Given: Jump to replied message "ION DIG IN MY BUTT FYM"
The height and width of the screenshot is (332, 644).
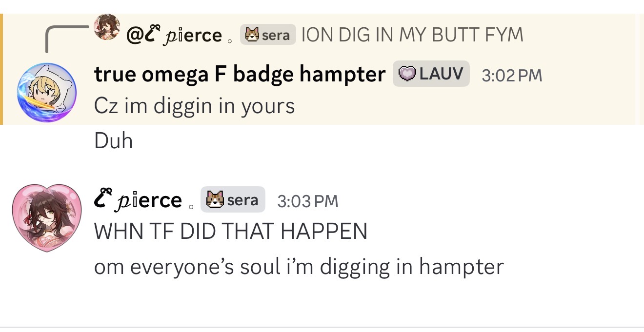Looking at the screenshot, I should 412,35.
